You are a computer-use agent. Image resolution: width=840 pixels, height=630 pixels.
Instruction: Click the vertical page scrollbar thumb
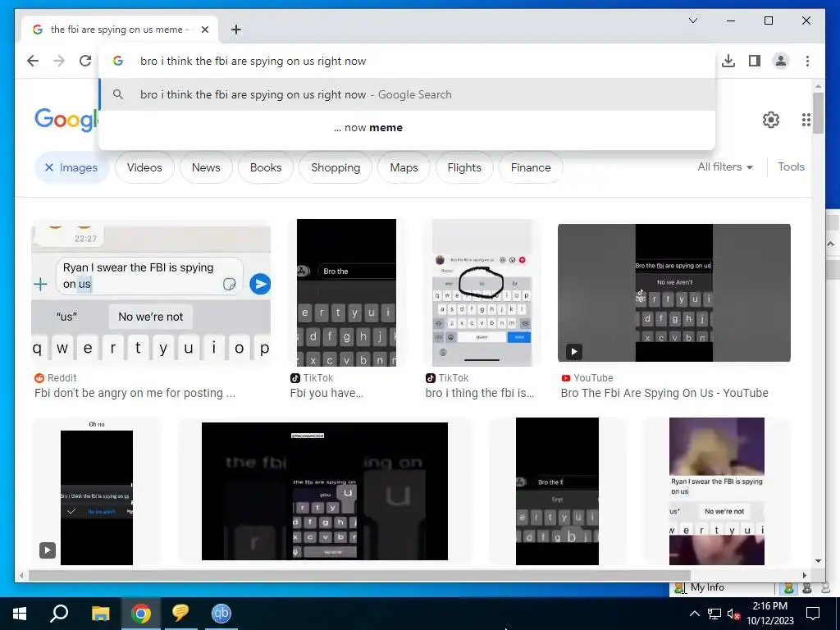tap(818, 113)
